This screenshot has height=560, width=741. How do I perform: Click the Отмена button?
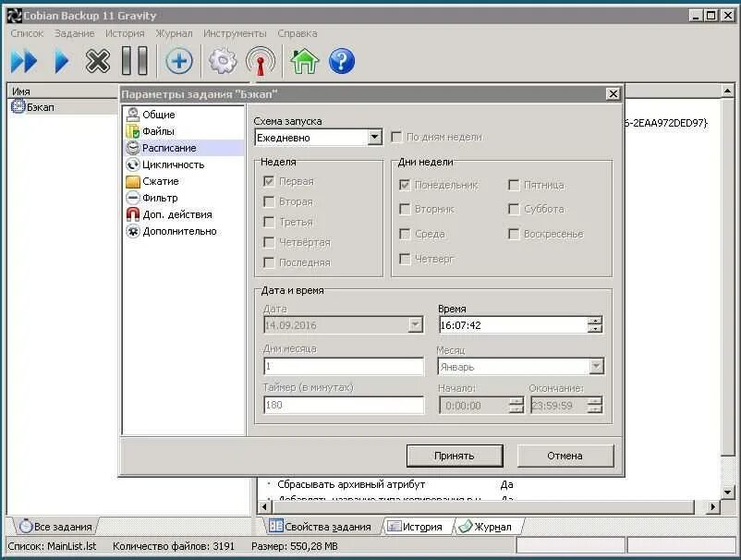pos(565,456)
